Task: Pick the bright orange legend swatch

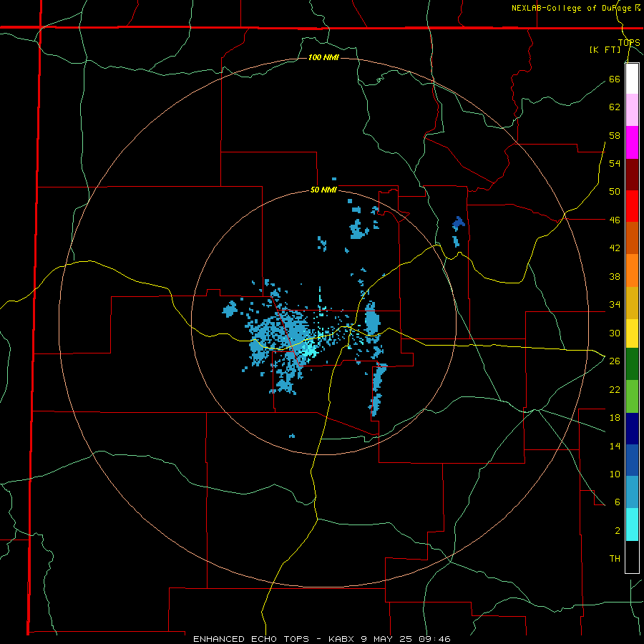Action: click(632, 270)
